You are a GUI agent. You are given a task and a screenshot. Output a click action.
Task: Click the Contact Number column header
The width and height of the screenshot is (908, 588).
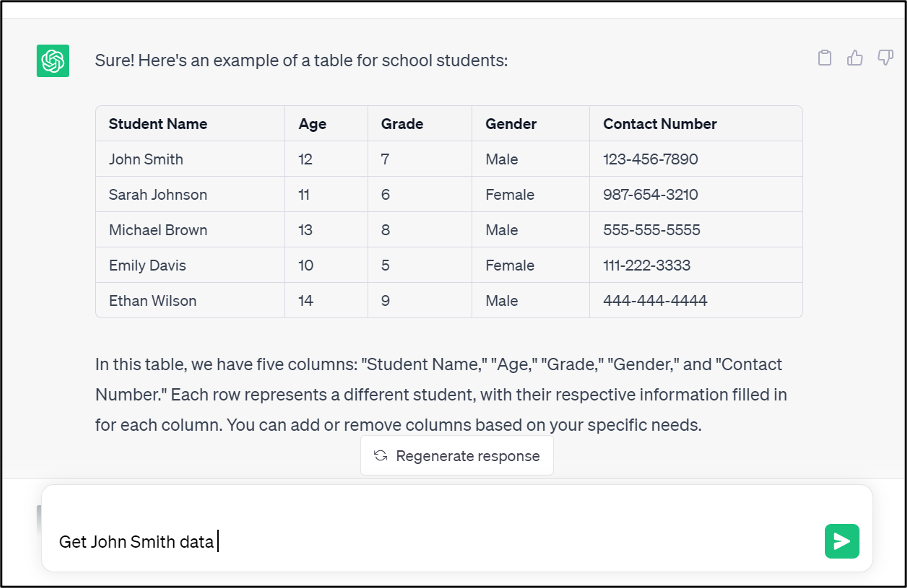[x=660, y=124]
